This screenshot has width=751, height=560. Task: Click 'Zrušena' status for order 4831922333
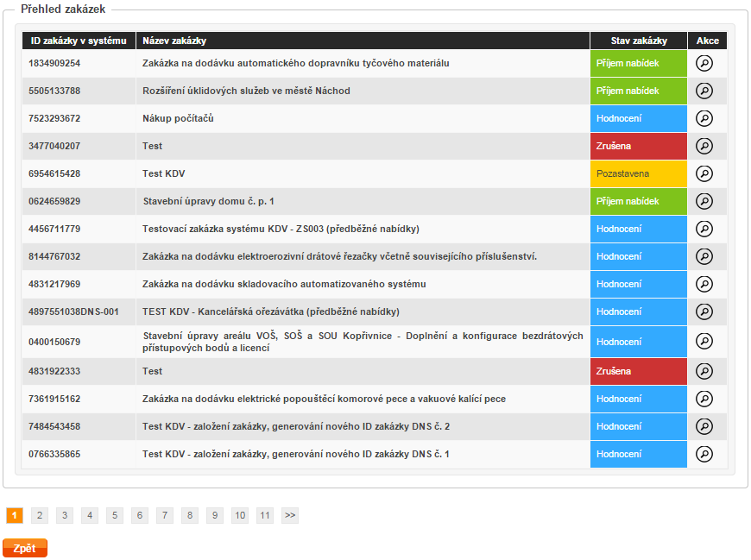pyautogui.click(x=639, y=371)
